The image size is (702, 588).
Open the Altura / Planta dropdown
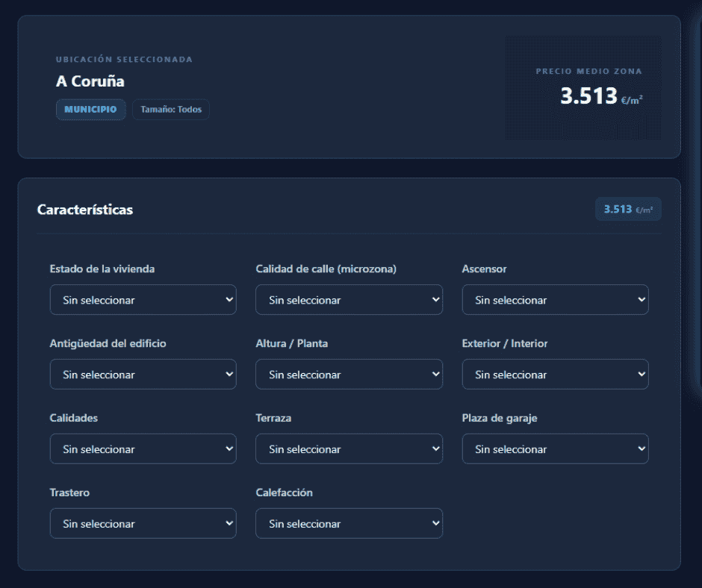[349, 375]
